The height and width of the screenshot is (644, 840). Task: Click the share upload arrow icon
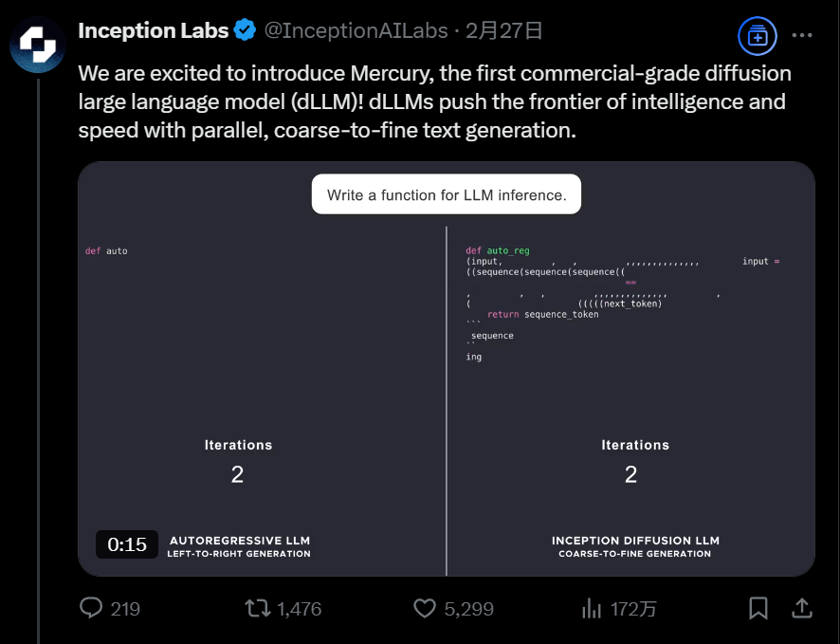[x=801, y=608]
